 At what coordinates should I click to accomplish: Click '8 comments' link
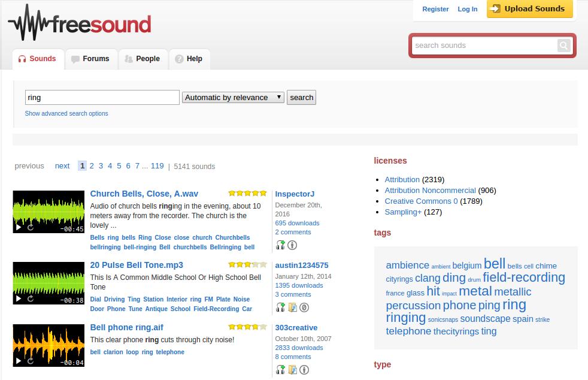click(x=293, y=357)
